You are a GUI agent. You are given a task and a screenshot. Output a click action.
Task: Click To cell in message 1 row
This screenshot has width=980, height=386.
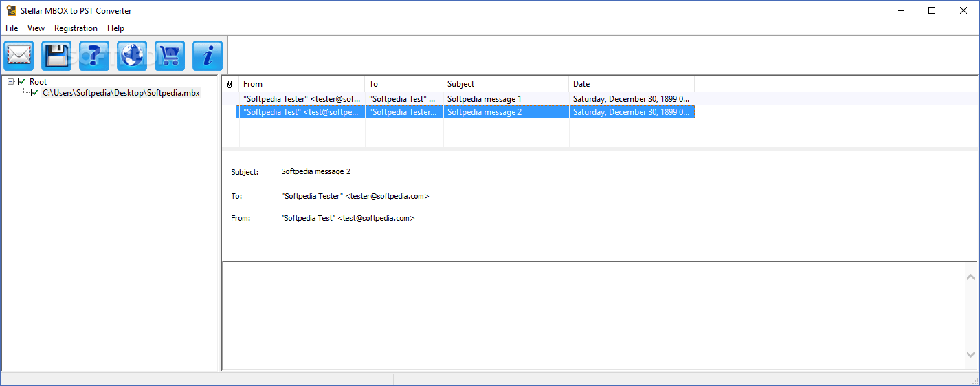[x=404, y=99]
